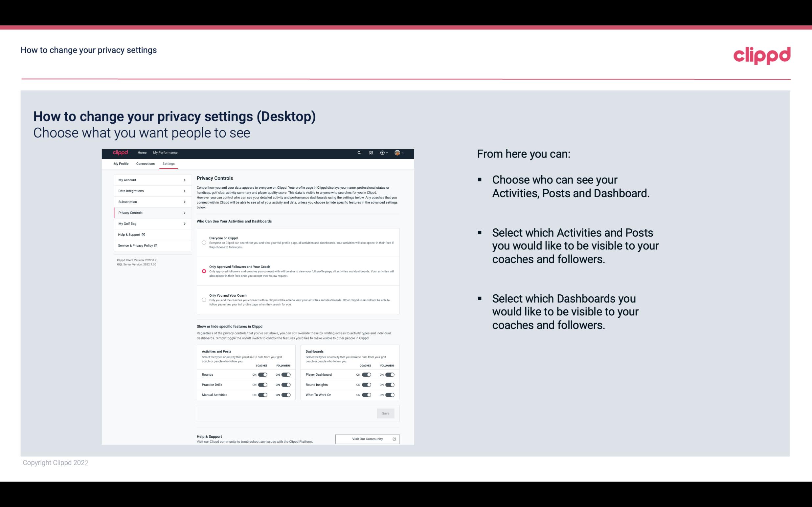The width and height of the screenshot is (812, 507).
Task: Click the My Performance navigation icon
Action: [x=166, y=153]
